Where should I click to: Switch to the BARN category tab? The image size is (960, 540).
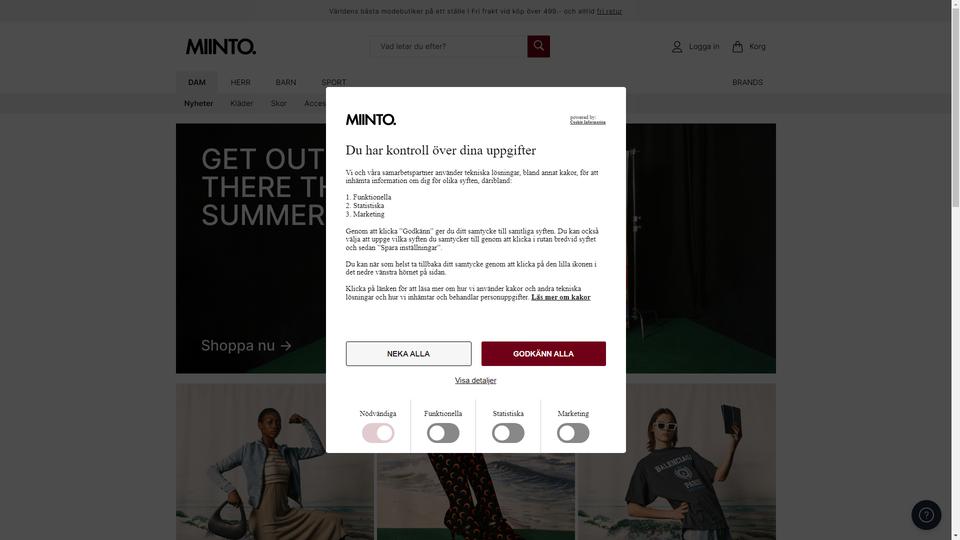click(x=285, y=82)
